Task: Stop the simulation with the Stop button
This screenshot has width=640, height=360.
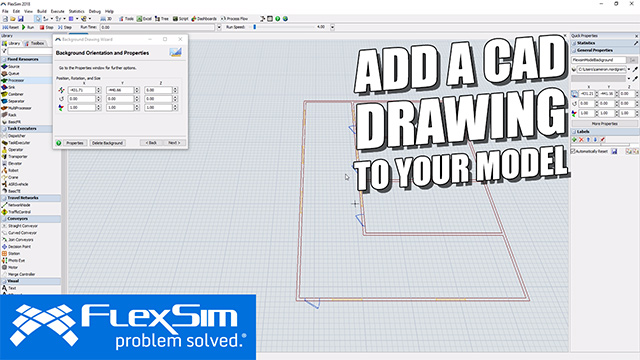Action: [47, 27]
